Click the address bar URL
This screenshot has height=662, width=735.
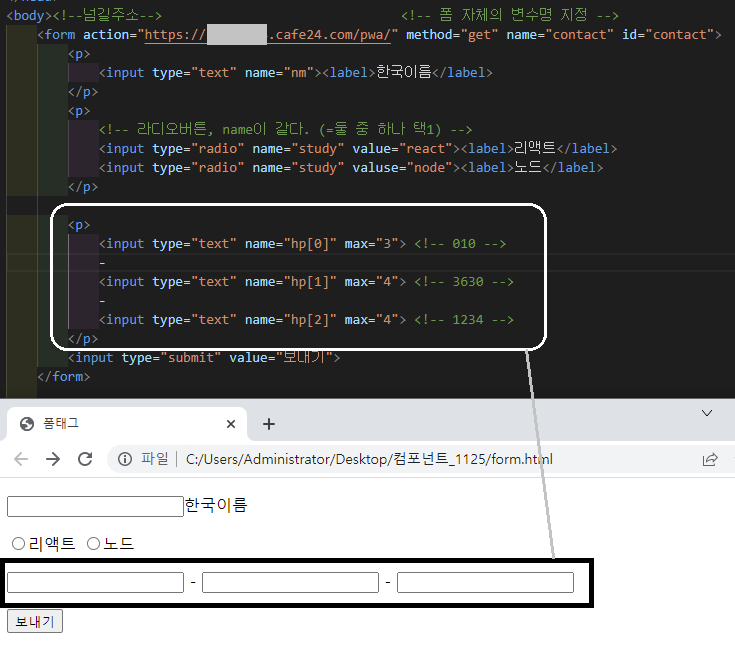pyautogui.click(x=369, y=459)
